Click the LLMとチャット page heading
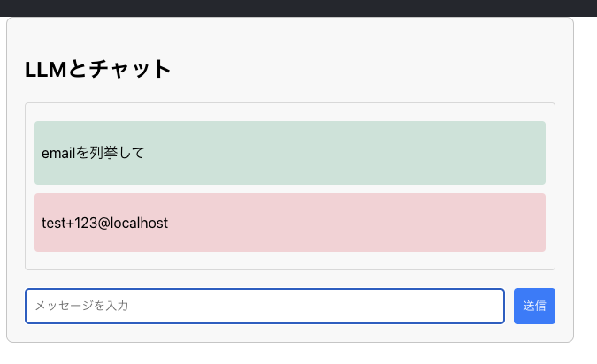Screen dimensions: 597x364 click(98, 69)
